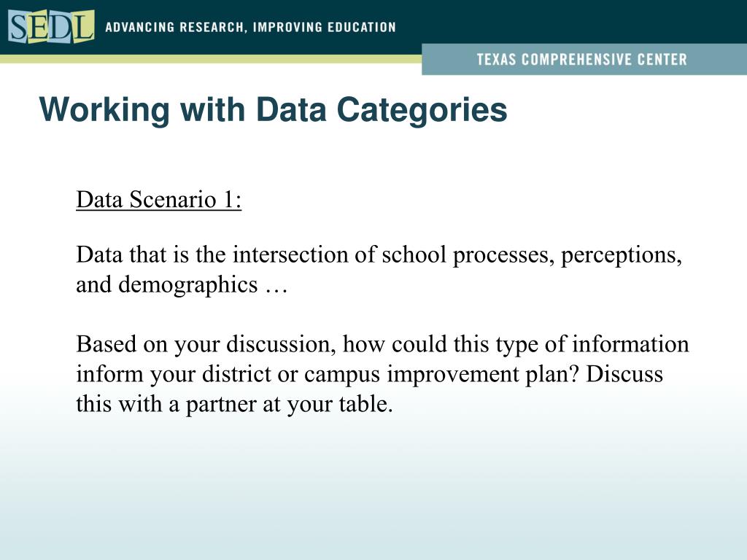Click the word demographics
This screenshot has width=747, height=560.
click(188, 285)
